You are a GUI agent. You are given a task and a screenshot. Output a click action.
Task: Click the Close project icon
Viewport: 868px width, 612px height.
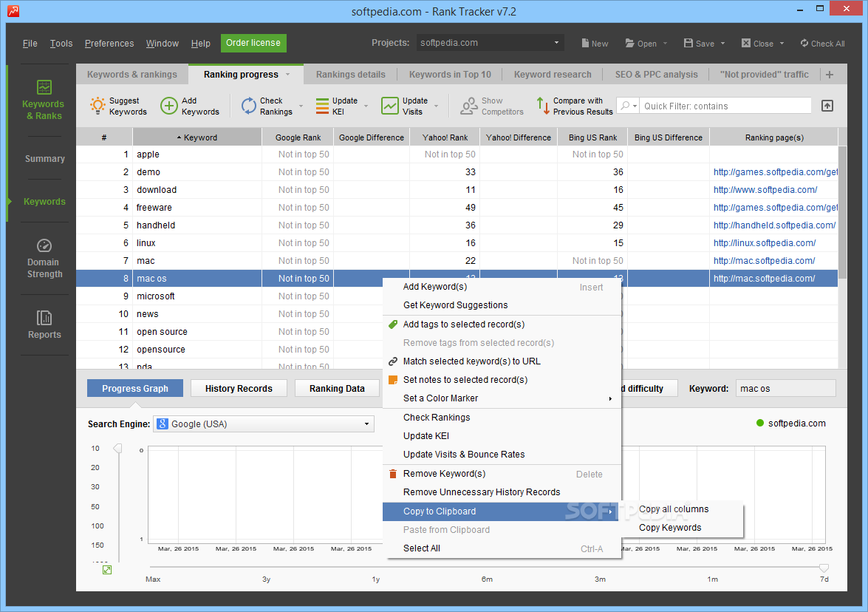point(746,43)
